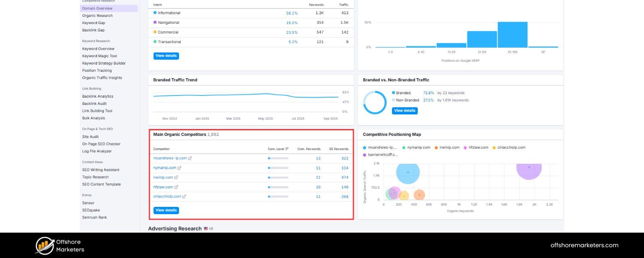This screenshot has height=258, width=644.
Task: Open external link icon next to mcandrews-ip.com
Action: pos(190,158)
